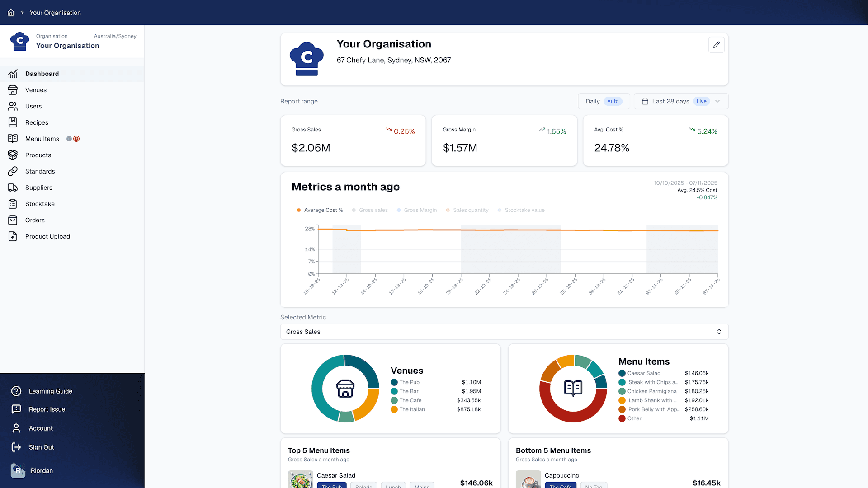Navigate using the home breadcrumb
This screenshot has width=868, height=488.
pos(10,12)
